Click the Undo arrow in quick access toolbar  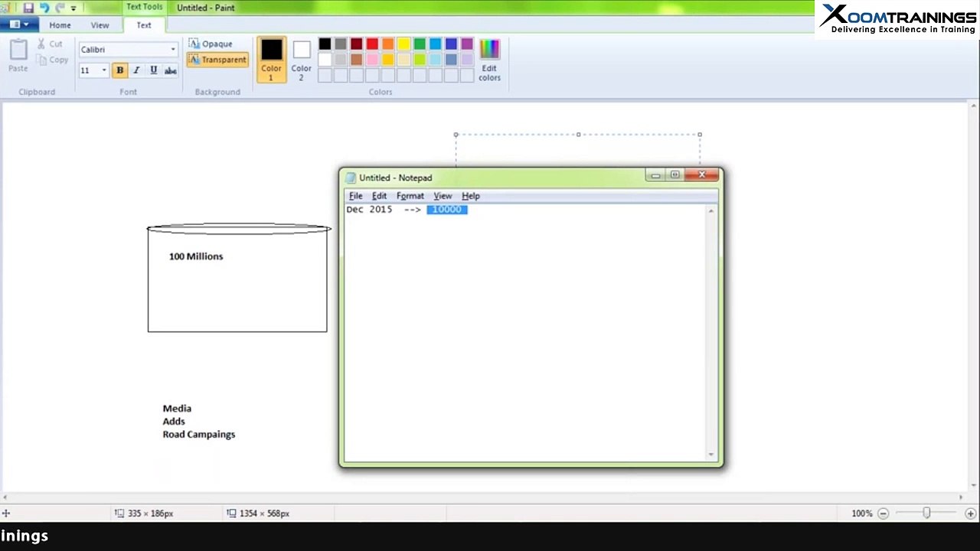tap(44, 8)
